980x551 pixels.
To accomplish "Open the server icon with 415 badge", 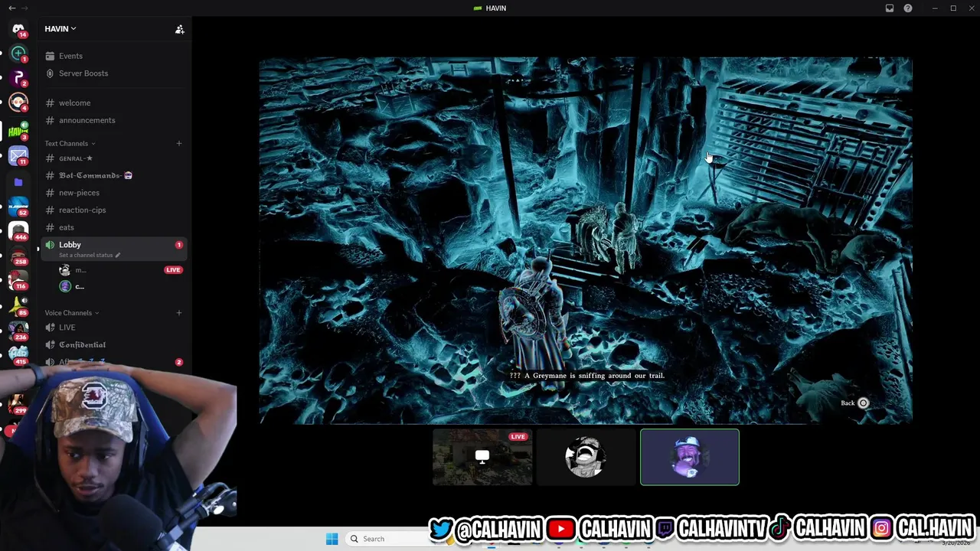I will (18, 354).
